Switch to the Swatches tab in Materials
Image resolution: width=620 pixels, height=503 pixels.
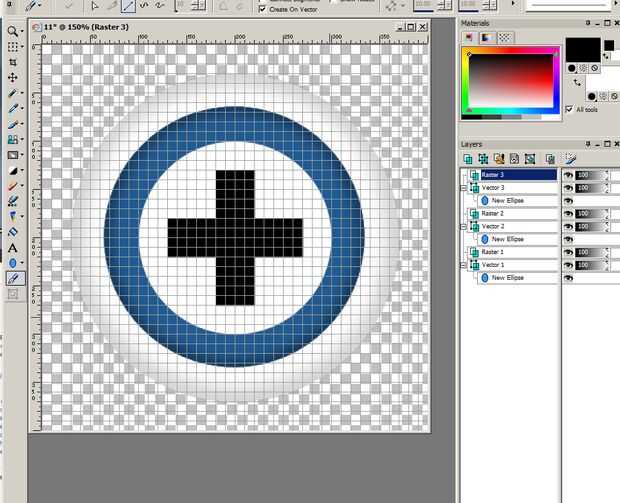[x=505, y=38]
